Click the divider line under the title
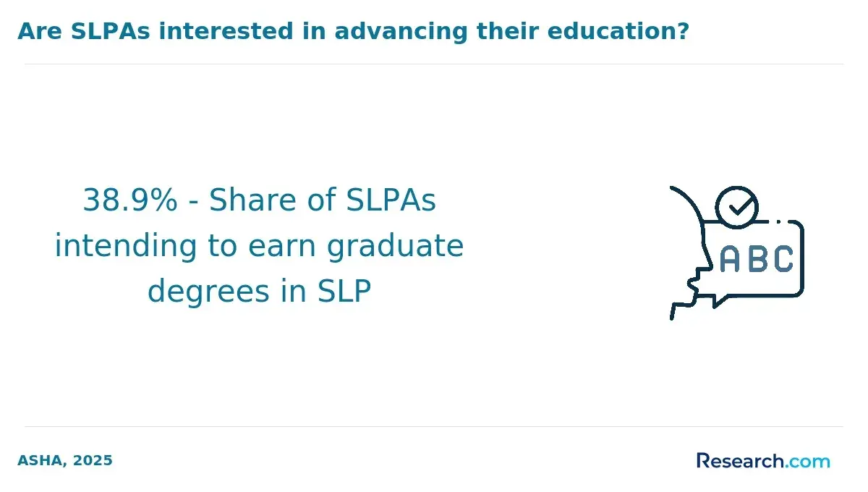 [434, 64]
